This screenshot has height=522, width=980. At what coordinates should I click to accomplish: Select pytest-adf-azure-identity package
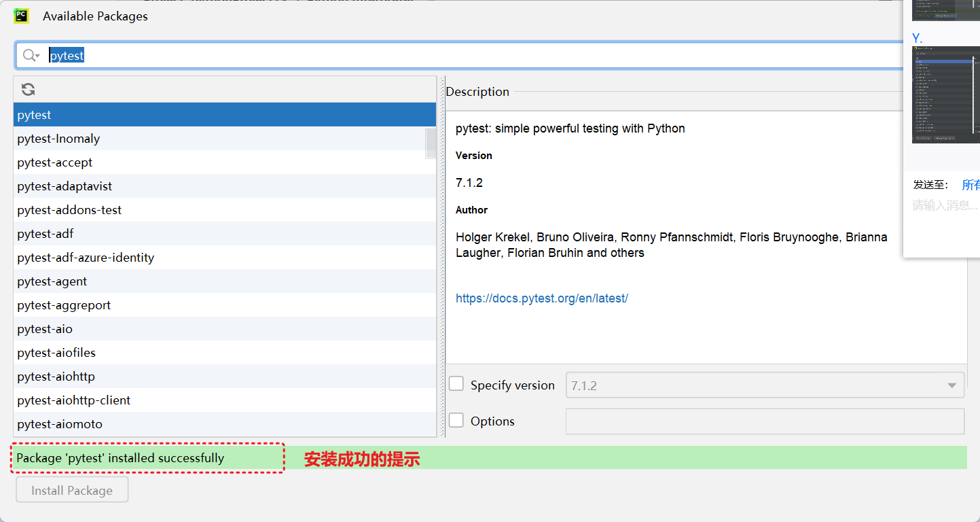(225, 258)
